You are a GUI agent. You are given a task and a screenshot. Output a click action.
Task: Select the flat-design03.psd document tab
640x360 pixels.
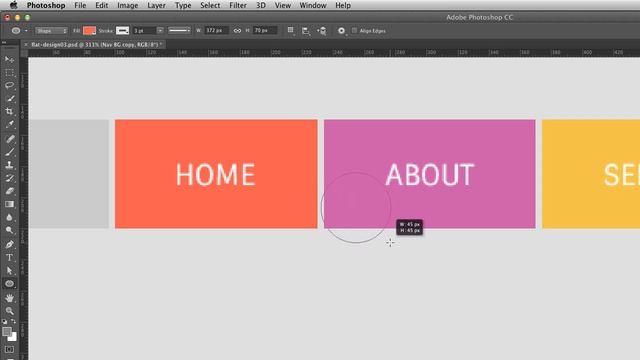[96, 44]
